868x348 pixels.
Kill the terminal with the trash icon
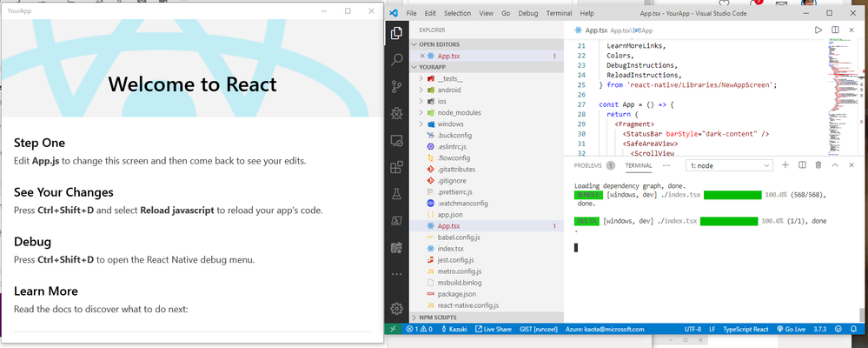coord(818,165)
